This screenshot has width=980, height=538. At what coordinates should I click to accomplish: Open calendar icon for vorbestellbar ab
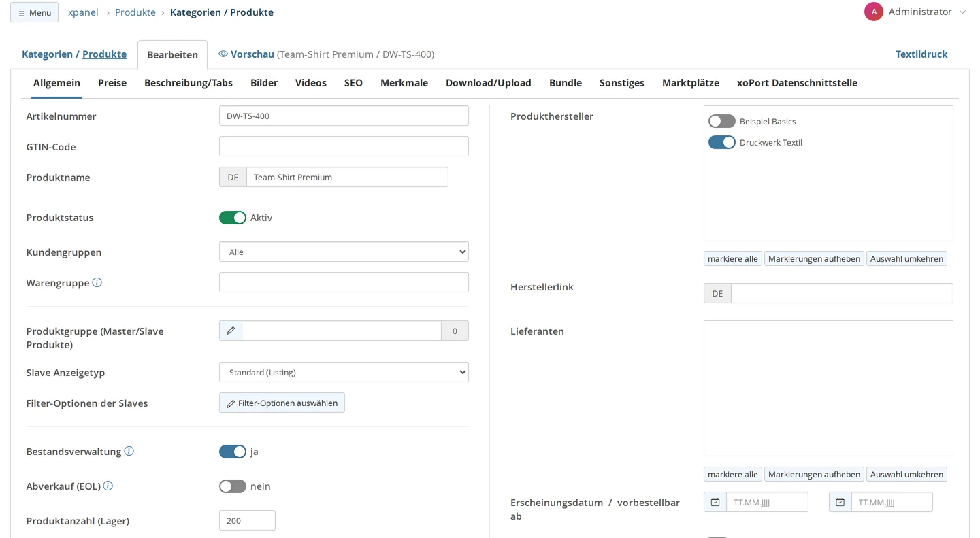click(840, 502)
